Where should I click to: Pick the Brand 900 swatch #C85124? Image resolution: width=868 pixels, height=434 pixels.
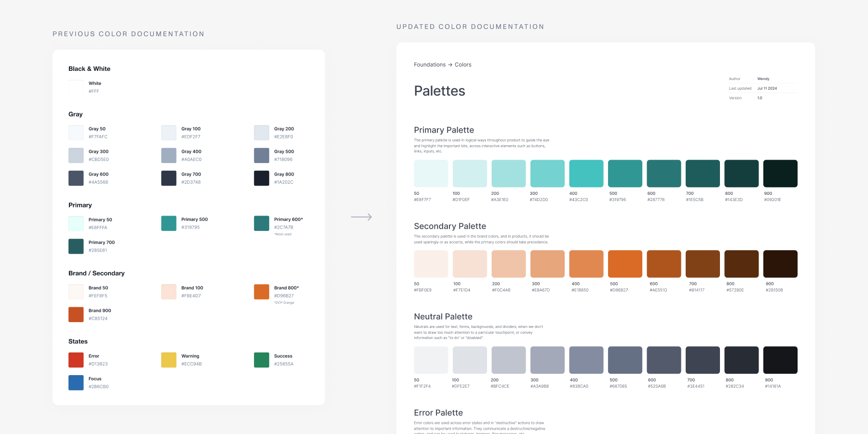tap(76, 314)
